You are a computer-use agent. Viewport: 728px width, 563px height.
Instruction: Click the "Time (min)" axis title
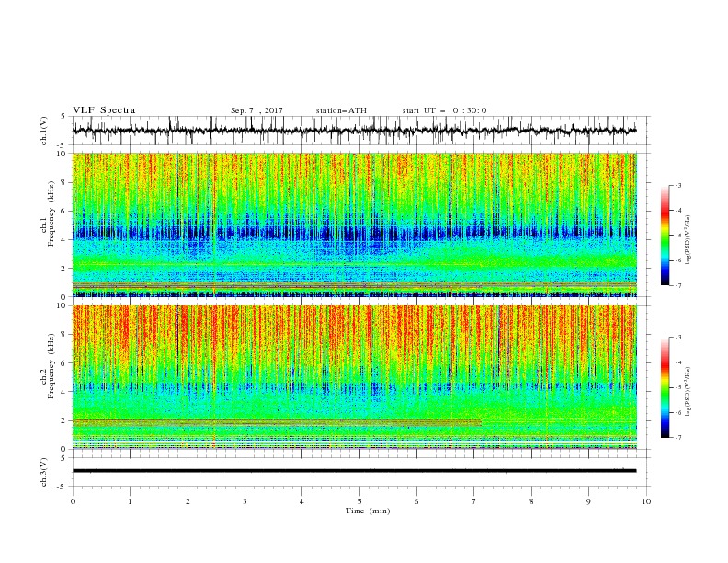point(368,511)
